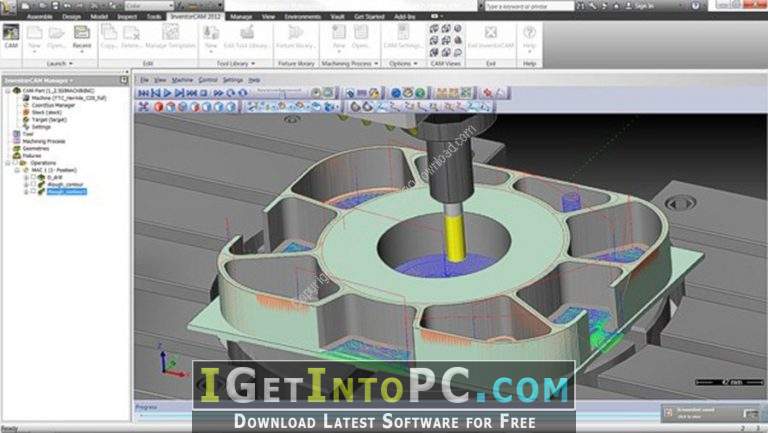Switch to the Assemble ribbon tab
The image size is (768, 433).
(40, 17)
